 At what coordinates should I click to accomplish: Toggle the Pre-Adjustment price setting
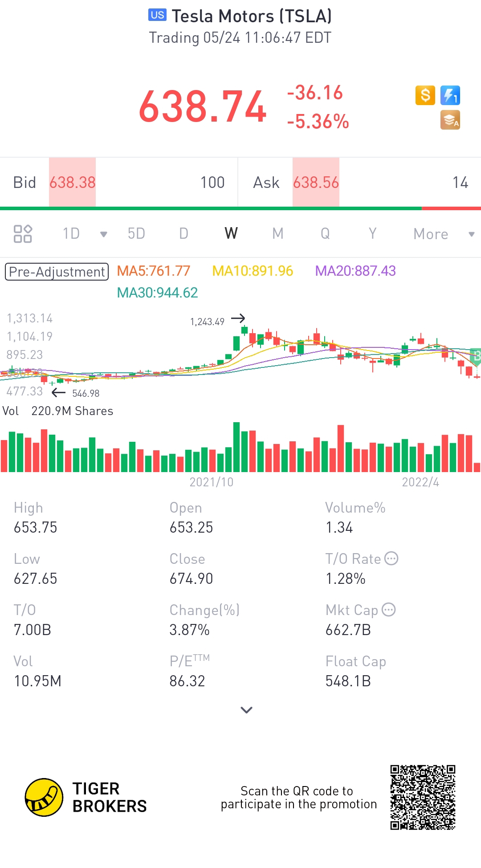coord(57,272)
